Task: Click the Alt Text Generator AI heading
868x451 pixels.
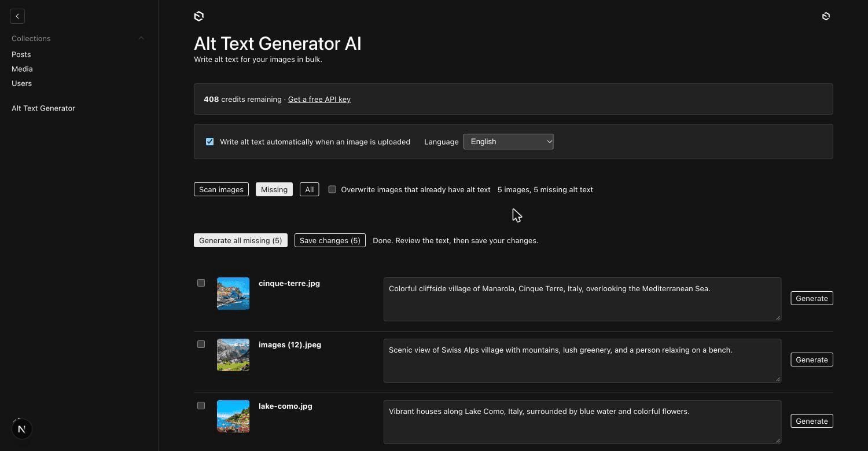Action: pos(278,43)
